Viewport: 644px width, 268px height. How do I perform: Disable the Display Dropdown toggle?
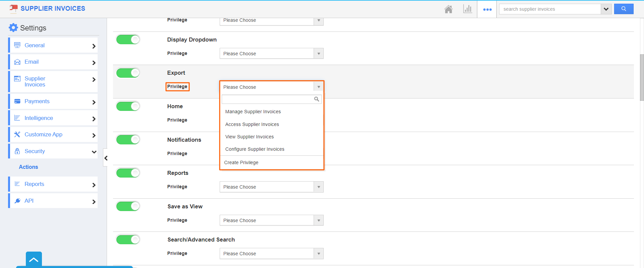[128, 40]
